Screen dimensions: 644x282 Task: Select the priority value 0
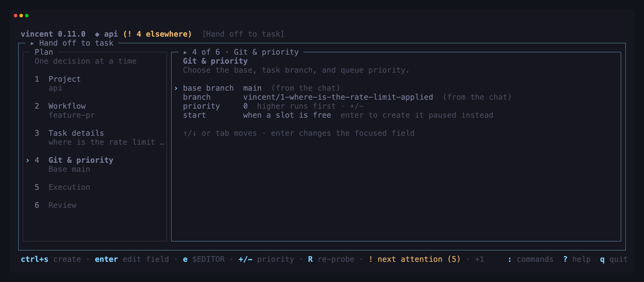pos(245,106)
